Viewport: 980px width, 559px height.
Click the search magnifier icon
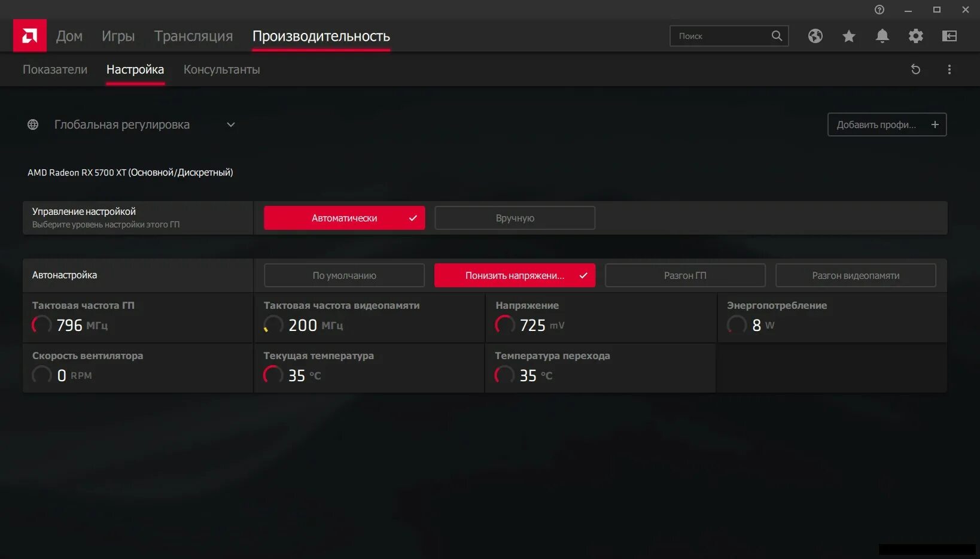(x=777, y=36)
